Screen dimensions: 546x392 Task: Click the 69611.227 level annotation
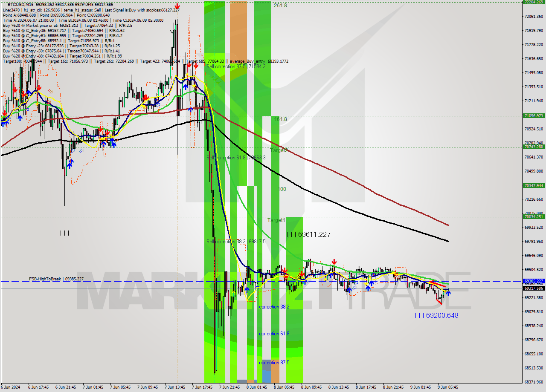coord(308,234)
